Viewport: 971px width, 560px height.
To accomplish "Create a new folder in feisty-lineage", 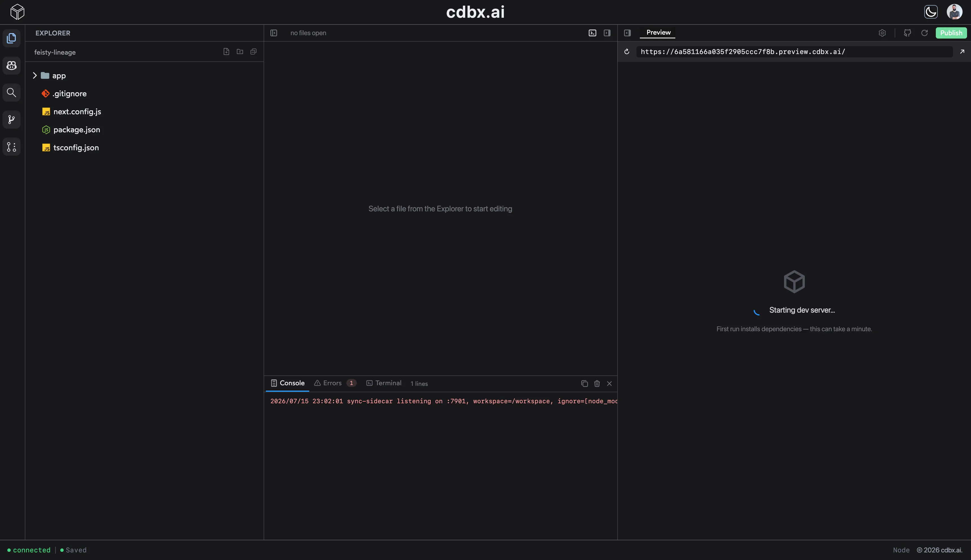I will 240,51.
